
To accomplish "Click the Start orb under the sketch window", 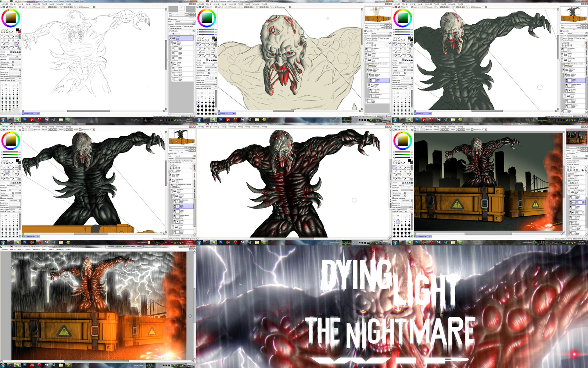I will 3,120.
